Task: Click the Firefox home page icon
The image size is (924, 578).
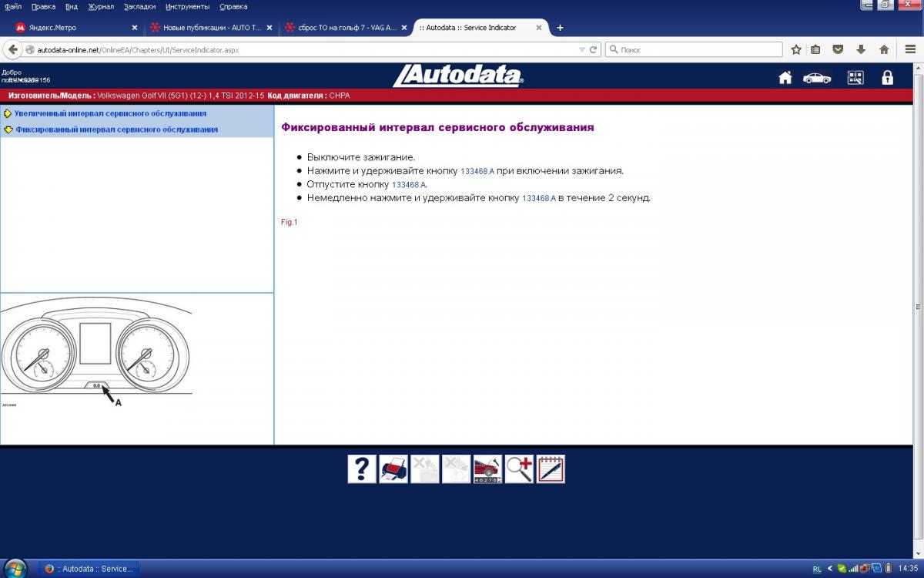Action: click(884, 49)
